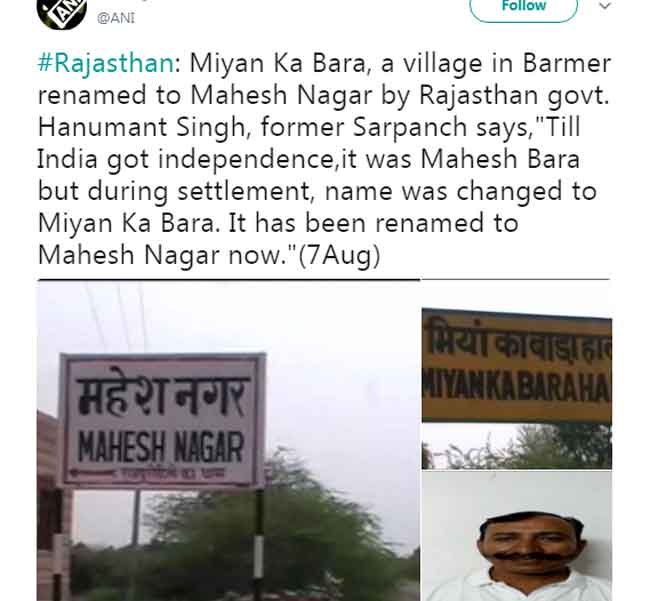Follow the ANI account
This screenshot has height=601, width=650.
[524, 7]
